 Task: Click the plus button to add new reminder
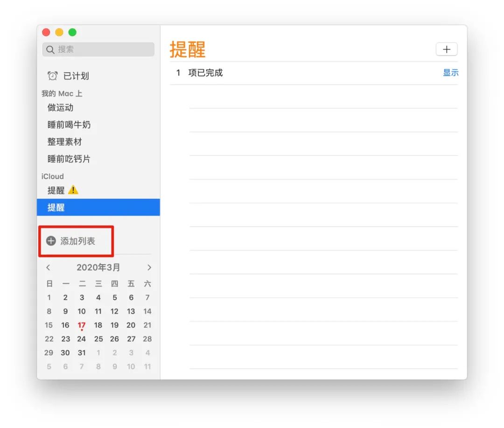(446, 49)
